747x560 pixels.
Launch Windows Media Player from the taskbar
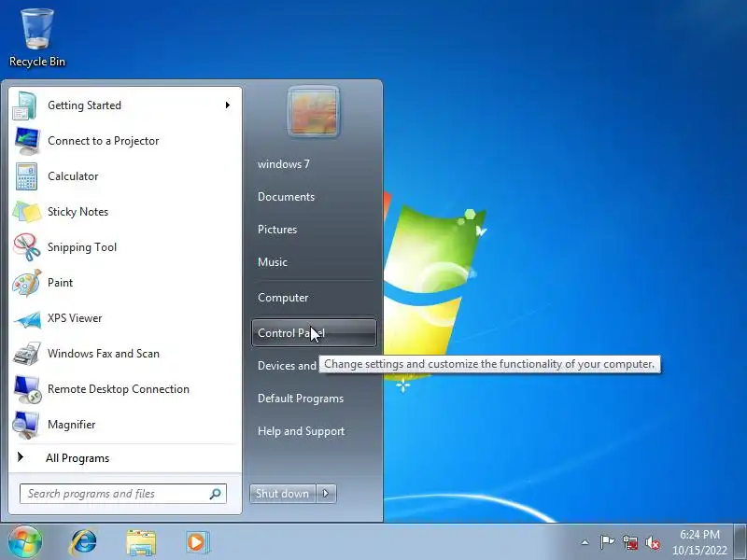coord(197,542)
